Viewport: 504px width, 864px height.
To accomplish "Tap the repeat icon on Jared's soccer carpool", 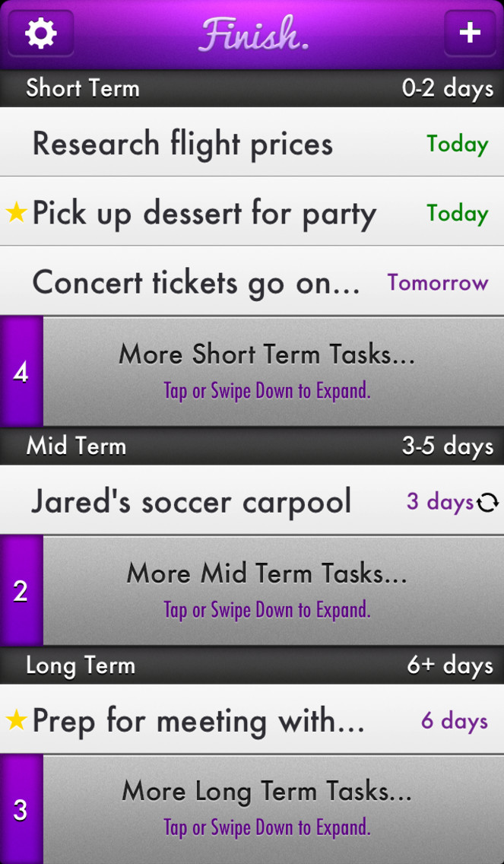I will point(487,503).
